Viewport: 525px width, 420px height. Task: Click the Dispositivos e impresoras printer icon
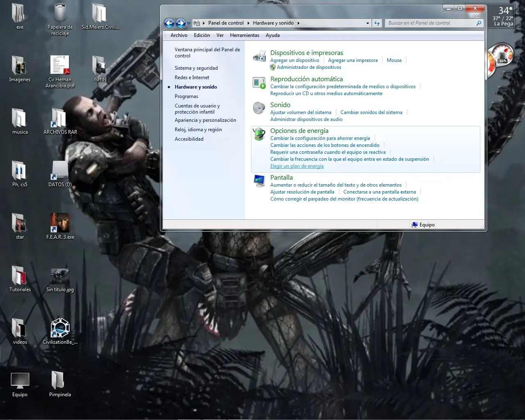[x=259, y=56]
